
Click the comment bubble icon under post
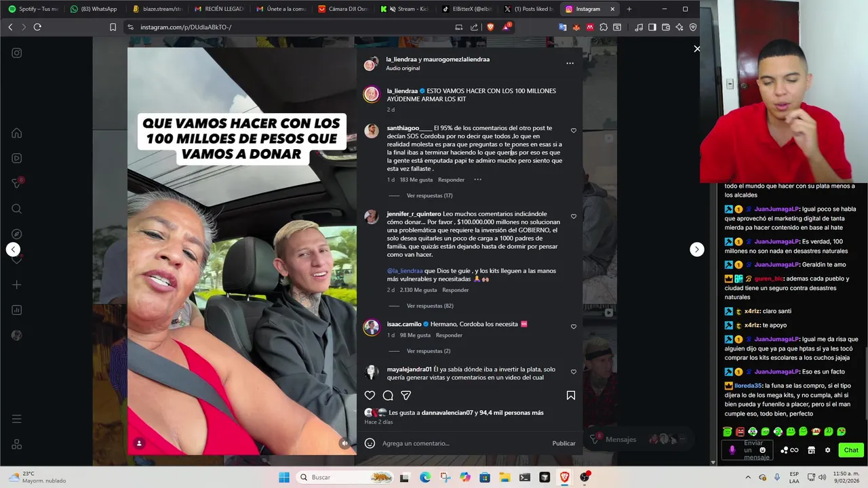(388, 395)
